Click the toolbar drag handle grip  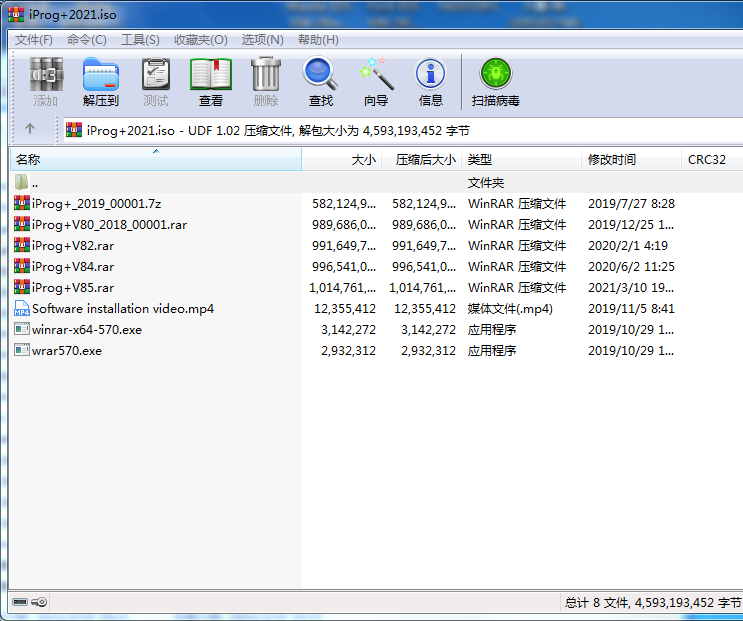click(13, 83)
